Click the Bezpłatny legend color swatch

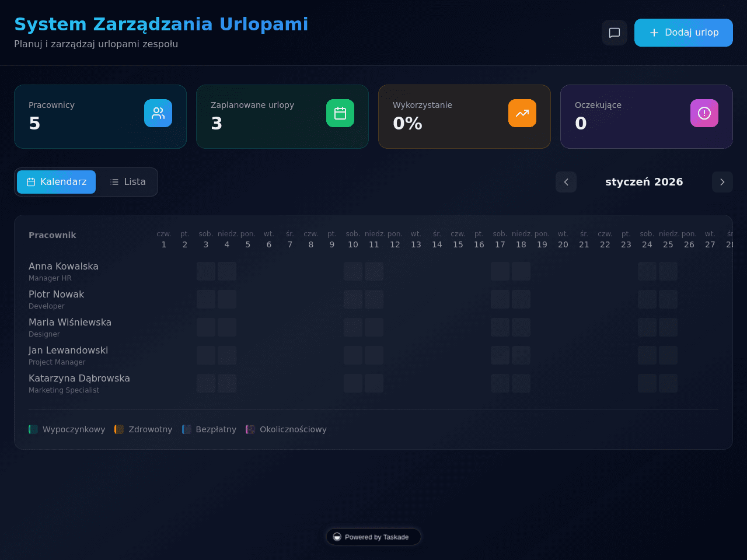[x=187, y=429]
